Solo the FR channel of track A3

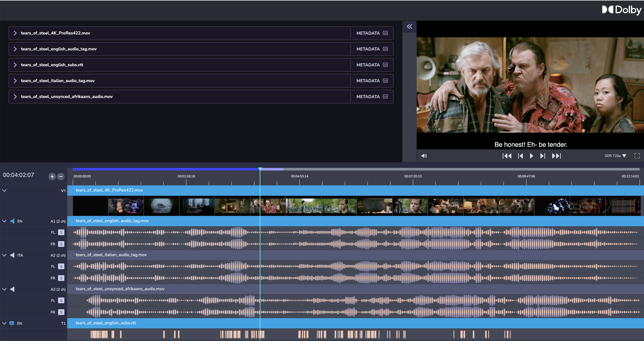(x=61, y=312)
